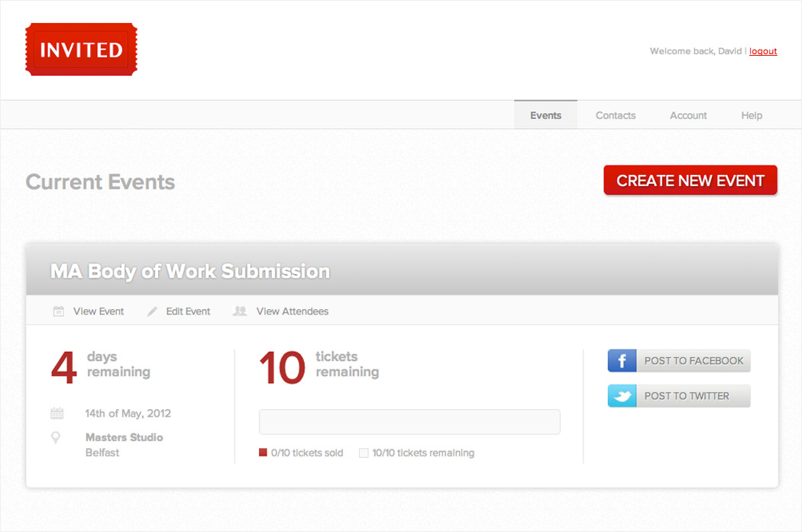802x532 pixels.
Task: Click the large number 10 tickets count
Action: pyautogui.click(x=283, y=367)
